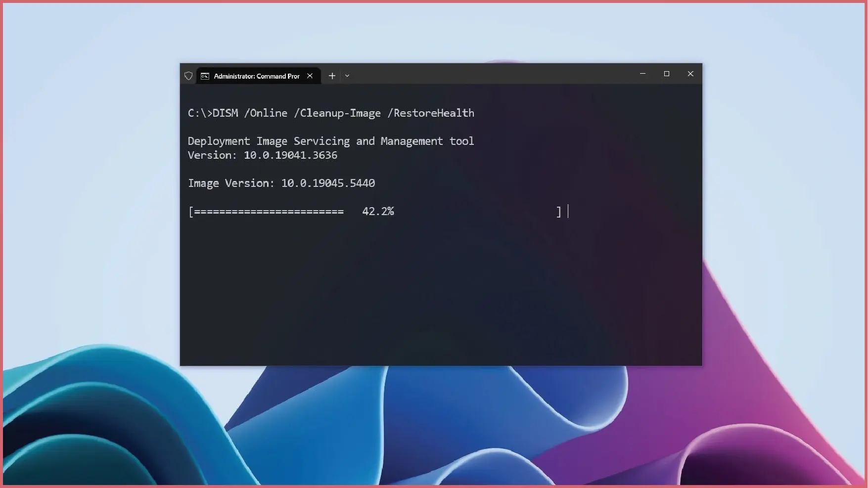Image resolution: width=868 pixels, height=488 pixels.
Task: Click the filled equals-sign progress bar
Action: [x=269, y=212]
